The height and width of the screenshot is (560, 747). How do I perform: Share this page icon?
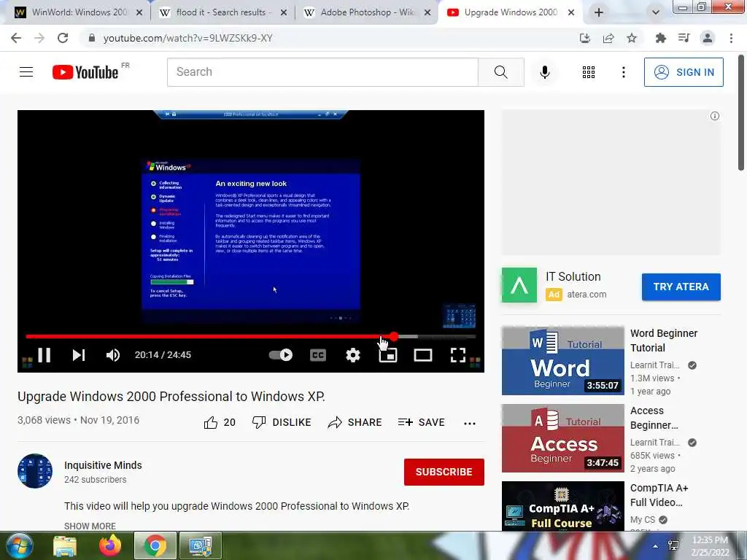pyautogui.click(x=608, y=38)
